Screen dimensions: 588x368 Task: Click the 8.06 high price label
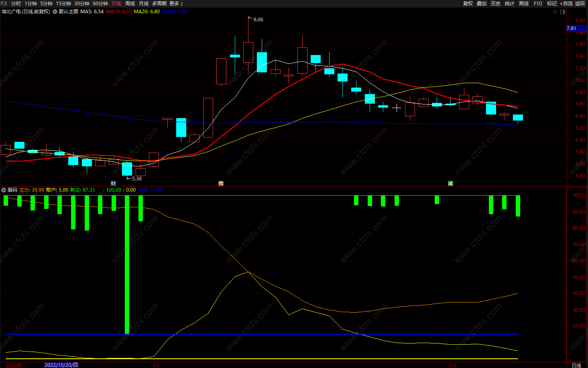tap(258, 20)
